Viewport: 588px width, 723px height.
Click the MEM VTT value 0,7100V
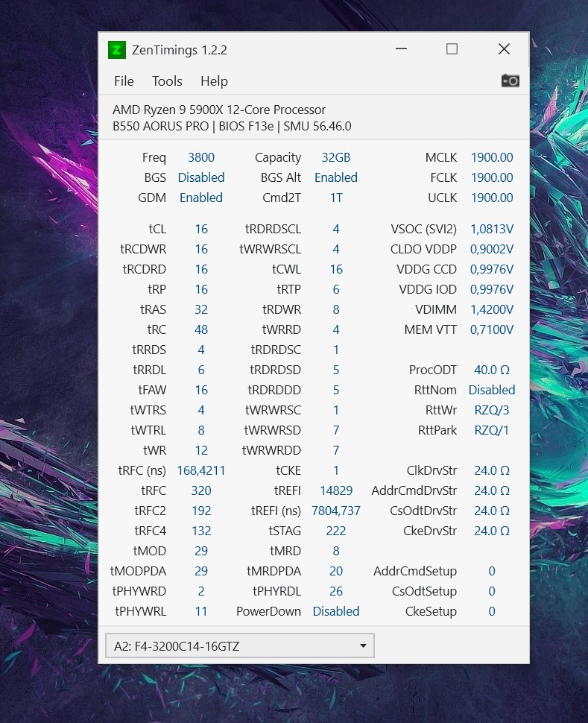pyautogui.click(x=492, y=329)
